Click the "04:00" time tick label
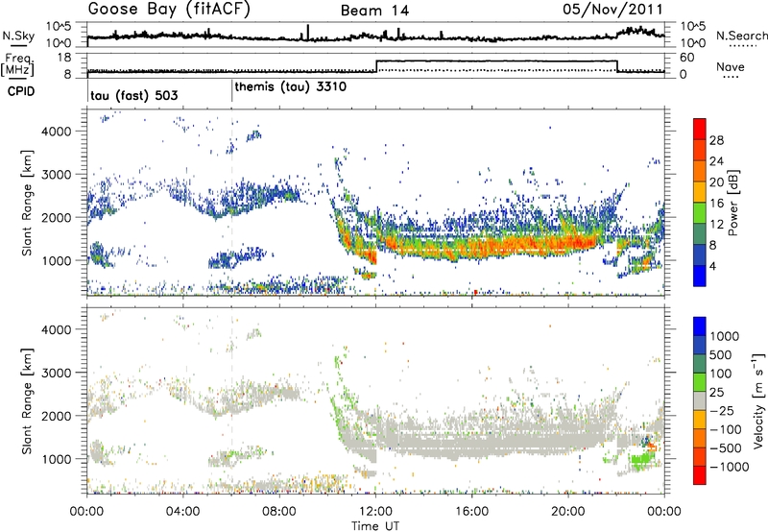This screenshot has height=532, width=768. pyautogui.click(x=183, y=512)
